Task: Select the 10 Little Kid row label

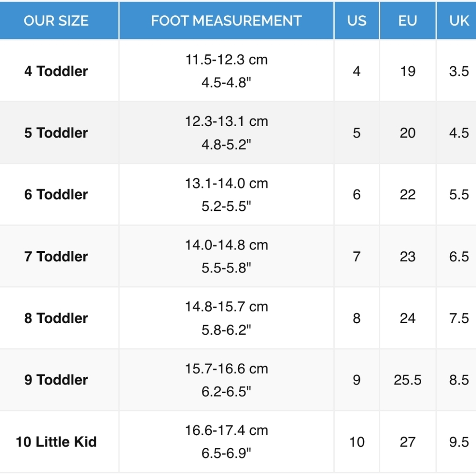Action: [x=56, y=442]
